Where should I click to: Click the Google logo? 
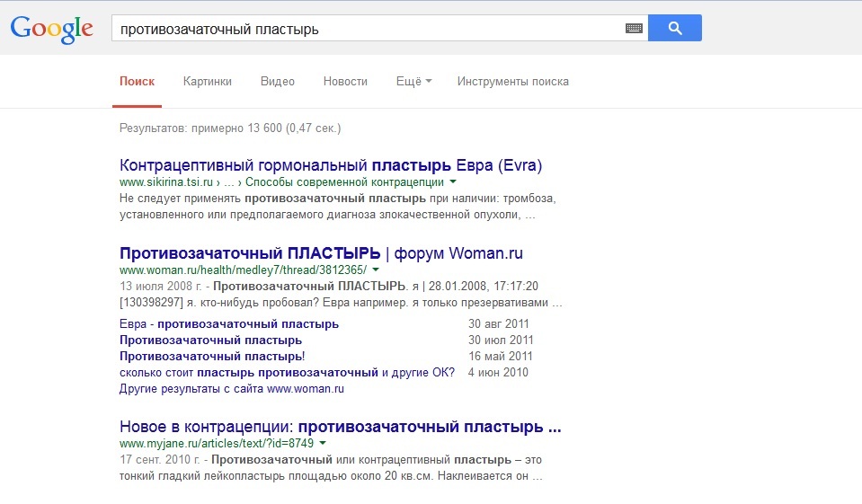coord(51,29)
